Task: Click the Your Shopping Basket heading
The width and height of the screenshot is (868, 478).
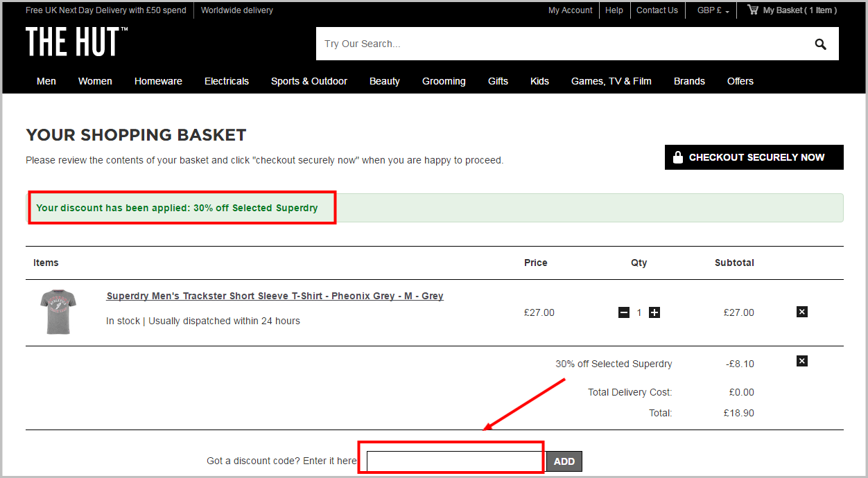Action: coord(136,134)
